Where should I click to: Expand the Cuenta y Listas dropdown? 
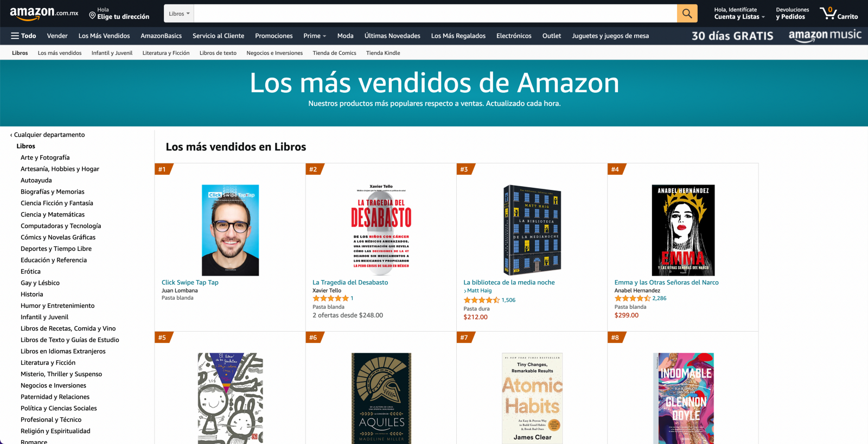(x=739, y=17)
